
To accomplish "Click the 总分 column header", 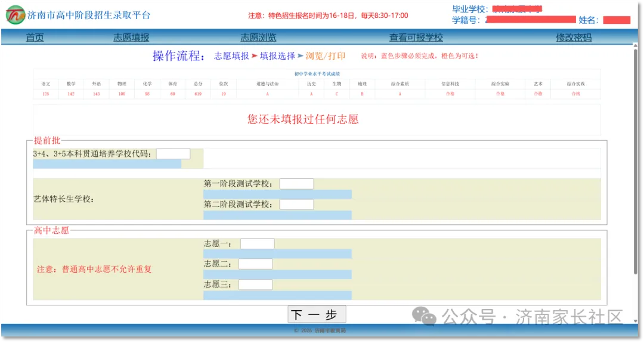I will coord(198,84).
